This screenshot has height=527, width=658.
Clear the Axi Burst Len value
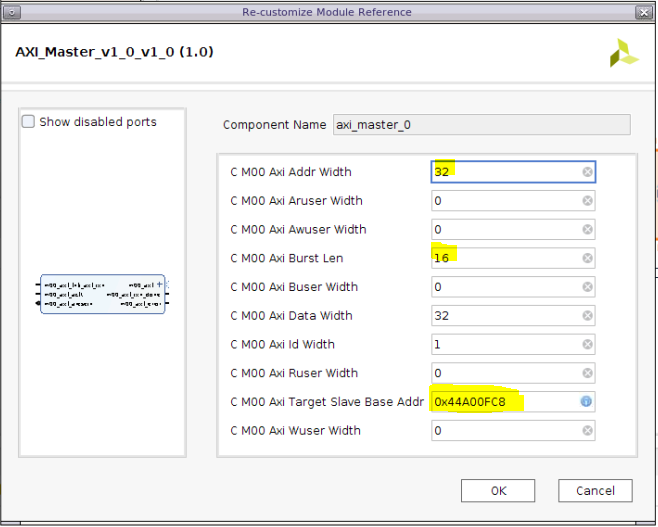pyautogui.click(x=587, y=258)
